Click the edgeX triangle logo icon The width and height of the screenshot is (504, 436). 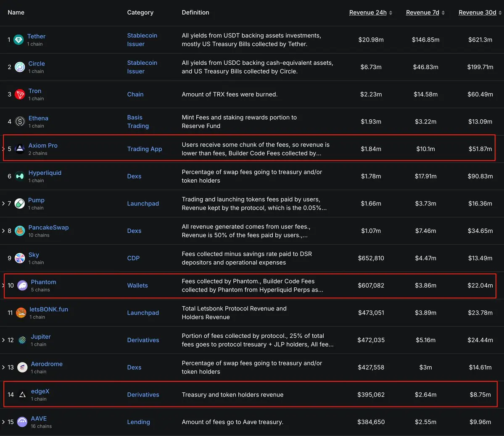[x=22, y=394]
